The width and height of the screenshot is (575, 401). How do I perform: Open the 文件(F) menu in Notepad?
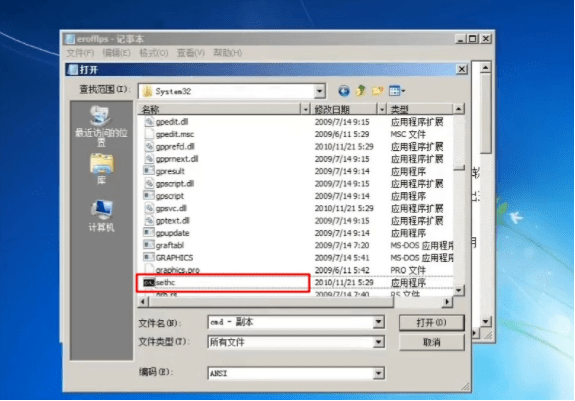(80, 53)
